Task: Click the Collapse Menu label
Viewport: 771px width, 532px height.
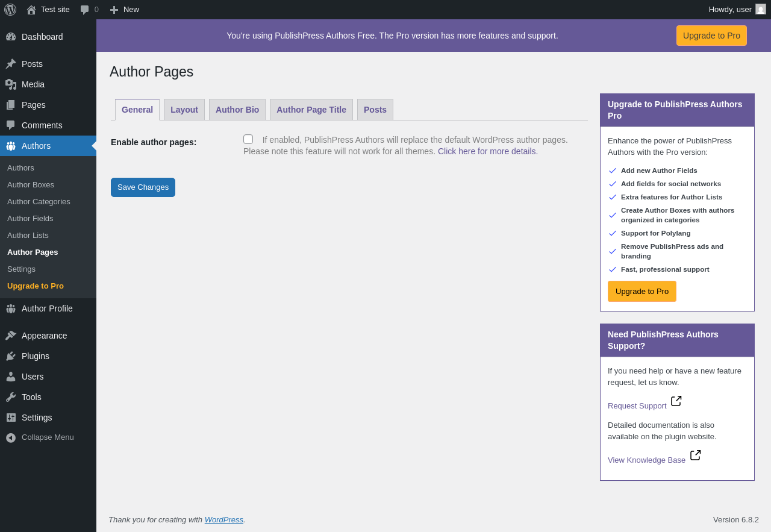Action: (48, 437)
